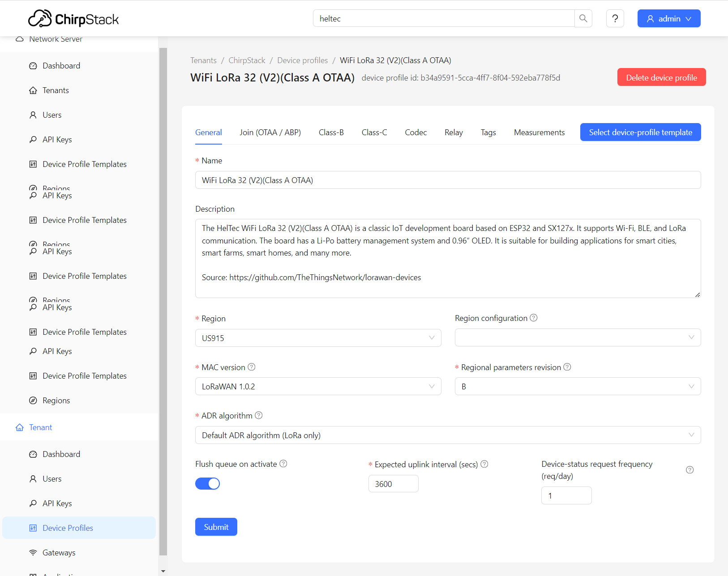Screen dimensions: 728x576
Task: Select the Gateways icon in the sidebar
Action: pos(33,552)
